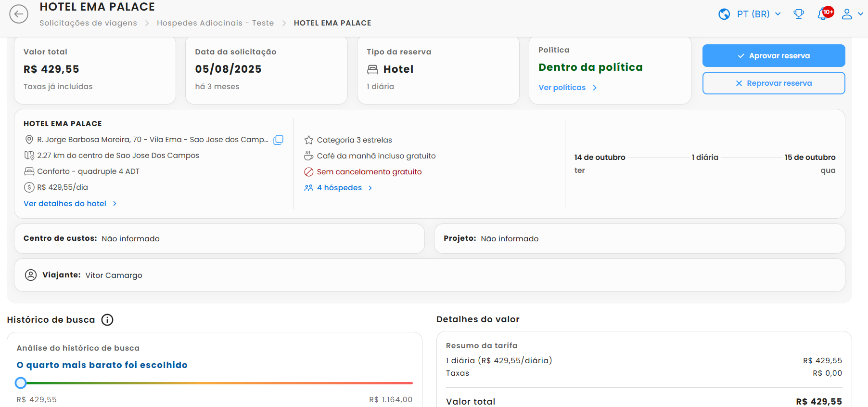Approve reservation with Aprovar reserva
This screenshot has height=407, width=868.
click(773, 56)
